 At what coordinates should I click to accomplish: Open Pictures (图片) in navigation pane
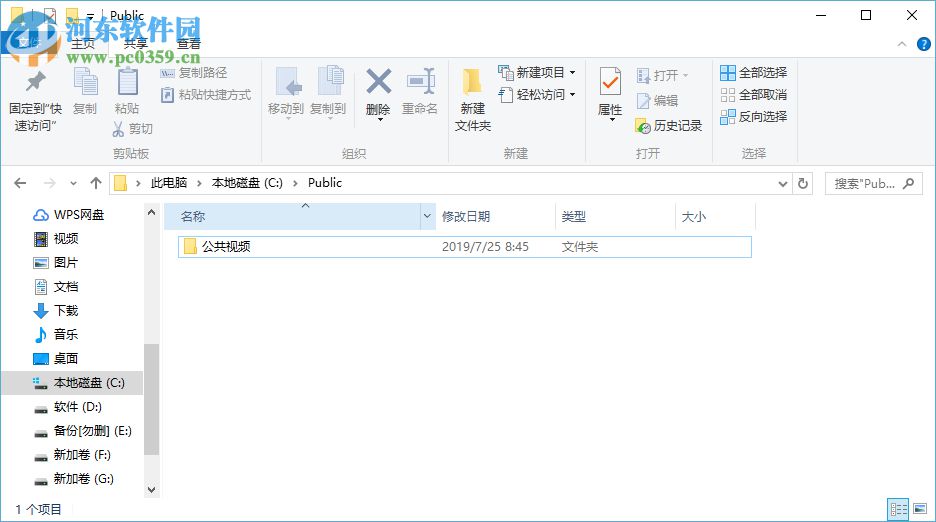point(56,263)
